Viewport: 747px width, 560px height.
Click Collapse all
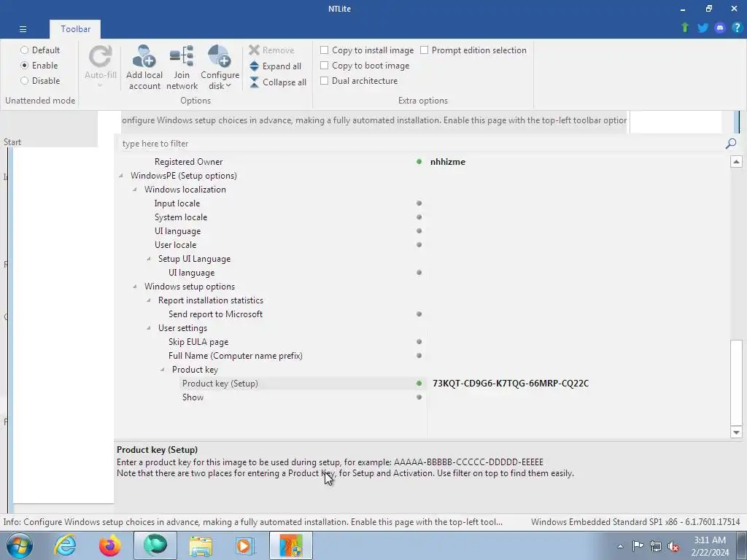(278, 82)
